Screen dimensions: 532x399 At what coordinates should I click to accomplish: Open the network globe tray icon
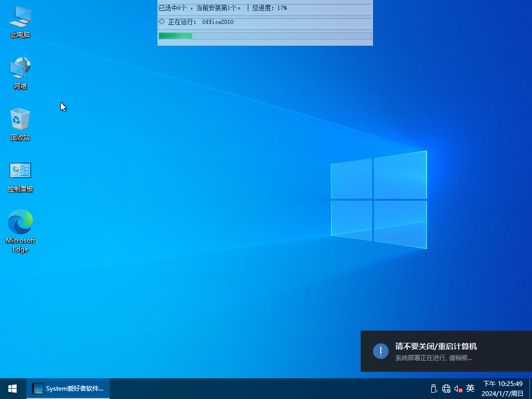446,389
